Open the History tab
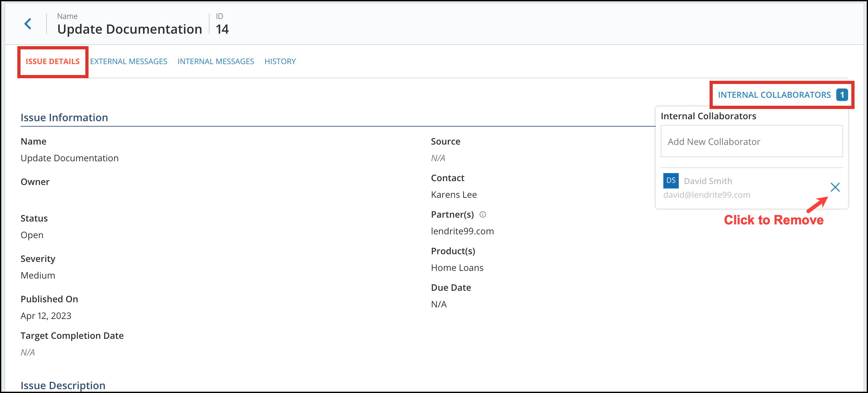Image resolution: width=868 pixels, height=393 pixels. click(x=280, y=62)
